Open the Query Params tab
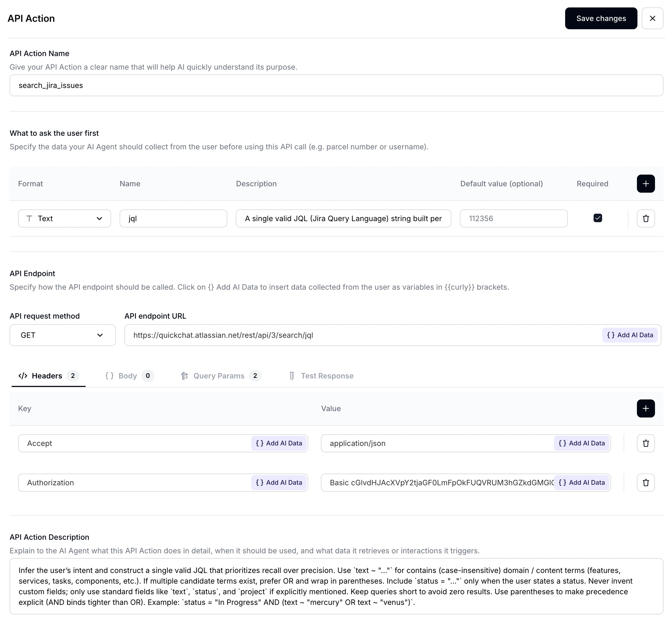This screenshot has width=672, height=624. (x=219, y=376)
